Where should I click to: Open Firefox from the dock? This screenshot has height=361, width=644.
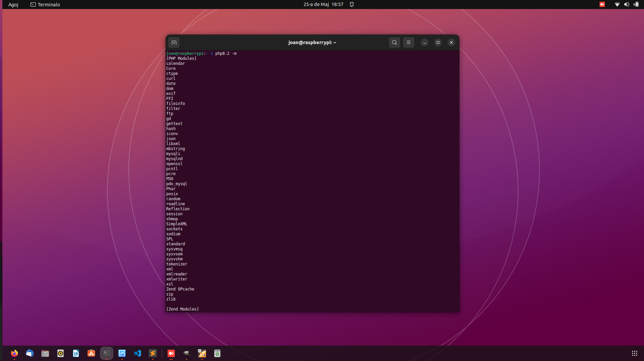pos(14,353)
